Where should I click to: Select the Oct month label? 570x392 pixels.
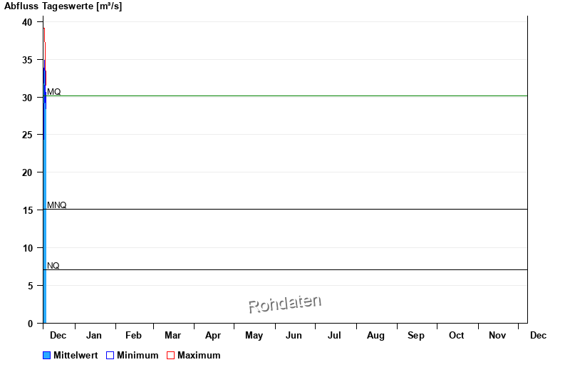tap(457, 336)
